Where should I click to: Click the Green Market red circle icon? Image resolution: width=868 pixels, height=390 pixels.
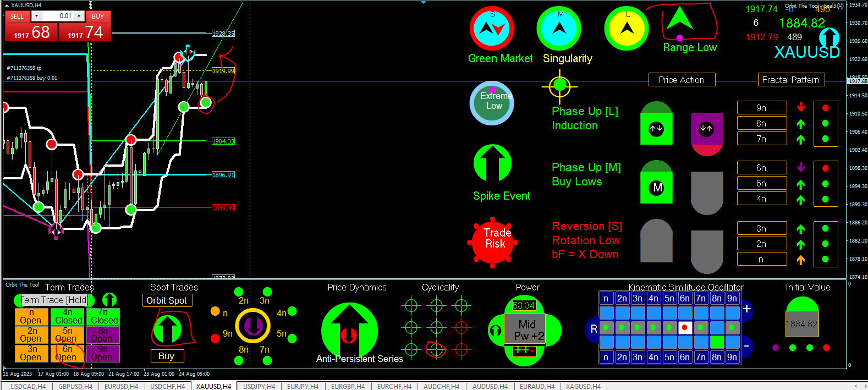pos(492,29)
